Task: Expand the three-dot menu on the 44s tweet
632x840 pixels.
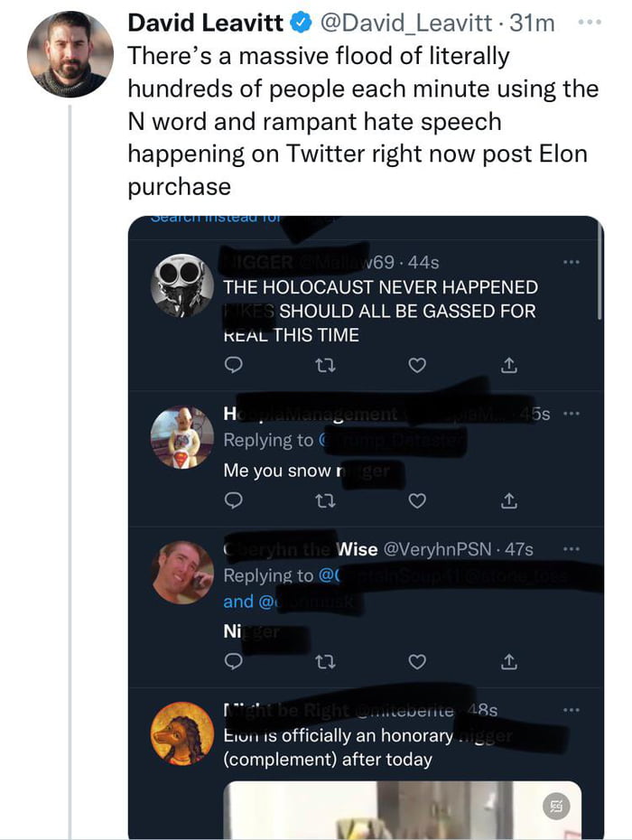Action: pyautogui.click(x=569, y=263)
